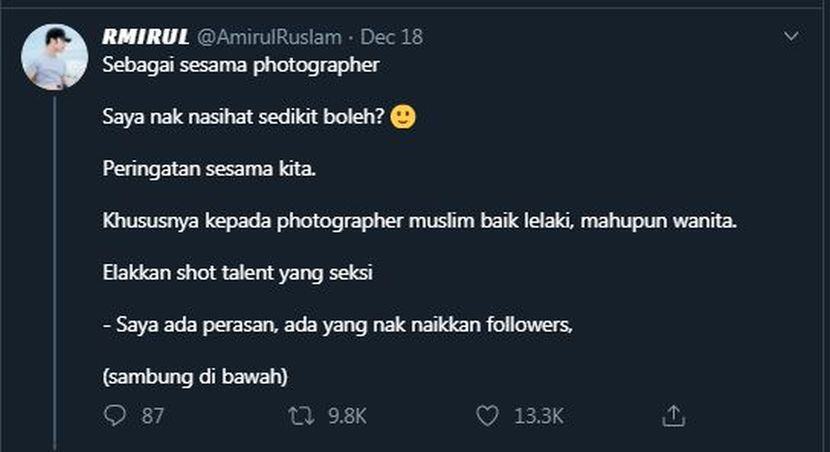This screenshot has height=452, width=830.
Task: Click the line mentioning "naikkan followers"
Action: (x=337, y=324)
